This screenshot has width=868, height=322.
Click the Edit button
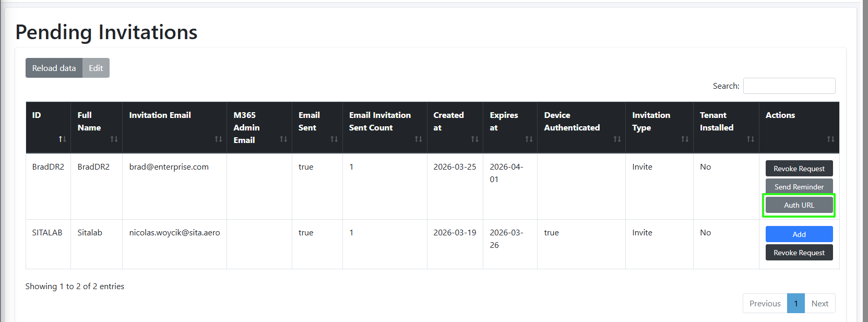96,68
